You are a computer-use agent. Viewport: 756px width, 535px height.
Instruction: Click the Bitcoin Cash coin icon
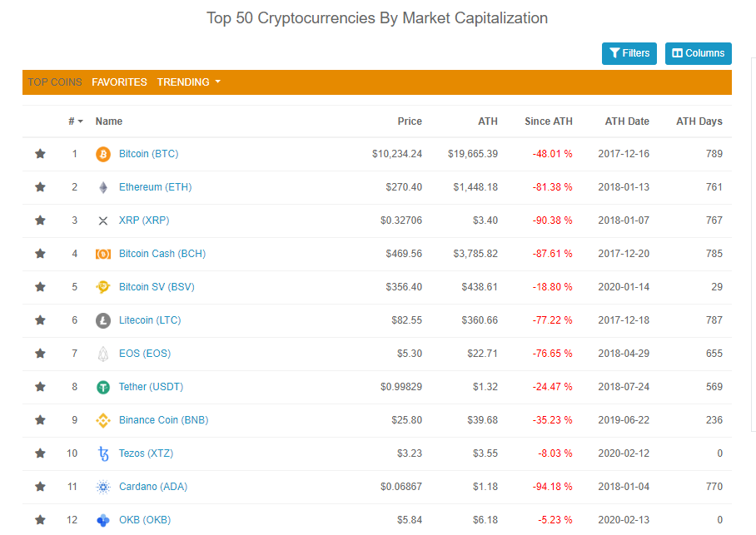pyautogui.click(x=102, y=254)
